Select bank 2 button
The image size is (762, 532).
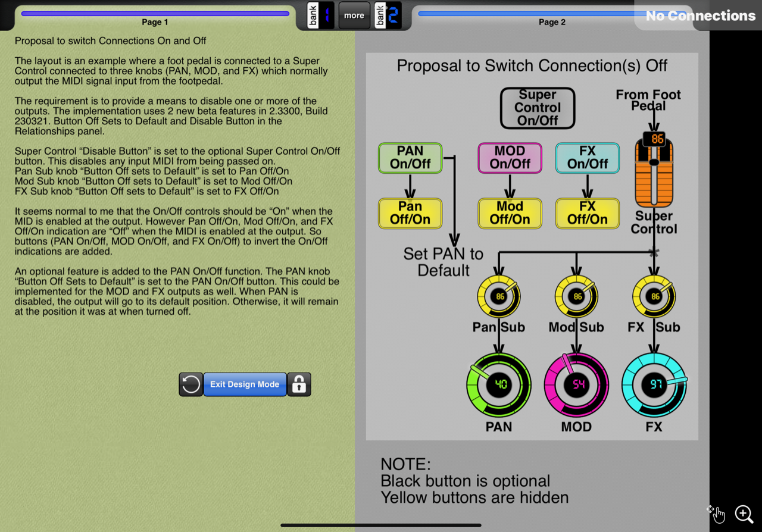(x=388, y=15)
